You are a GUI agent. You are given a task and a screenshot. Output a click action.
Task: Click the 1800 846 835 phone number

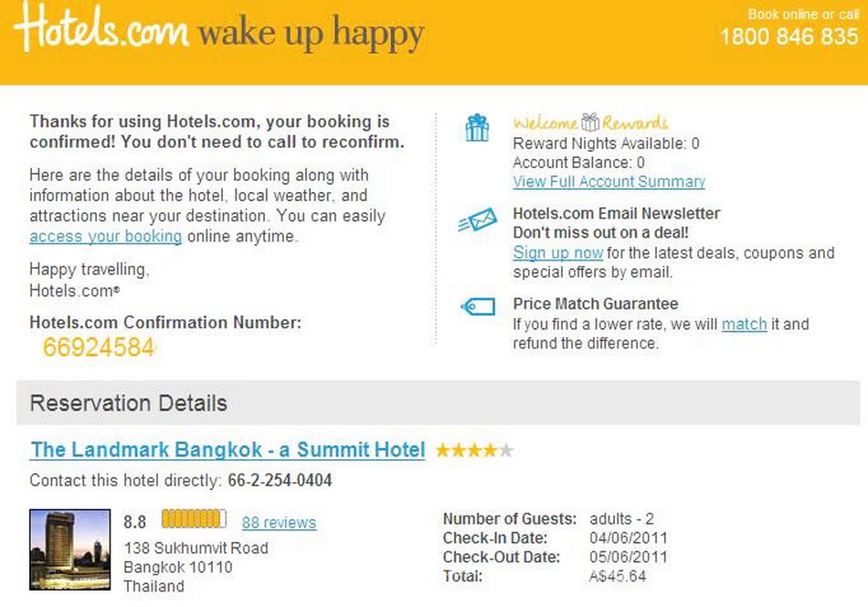pyautogui.click(x=789, y=37)
